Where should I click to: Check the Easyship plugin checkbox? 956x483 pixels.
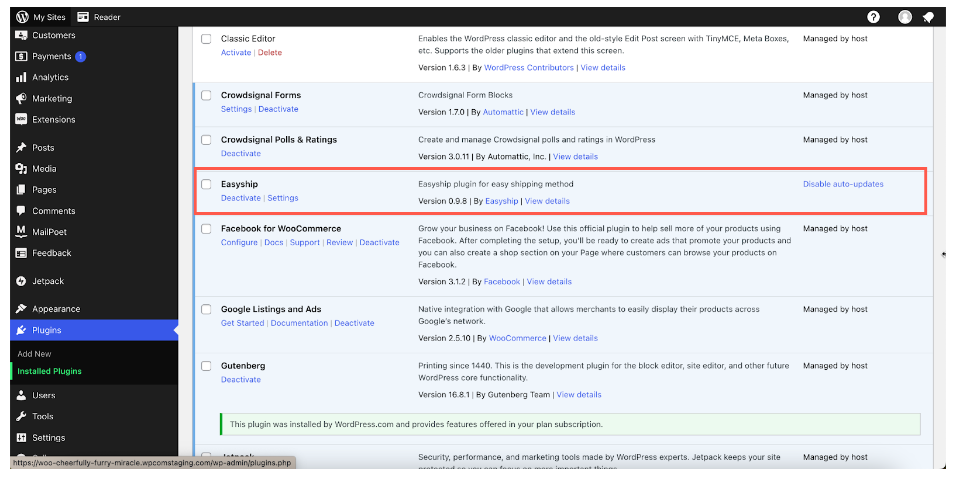pos(206,184)
